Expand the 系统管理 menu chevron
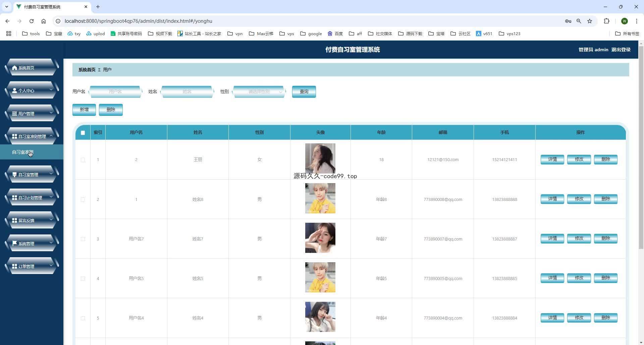Screen dimensions: 644x345 [51, 243]
